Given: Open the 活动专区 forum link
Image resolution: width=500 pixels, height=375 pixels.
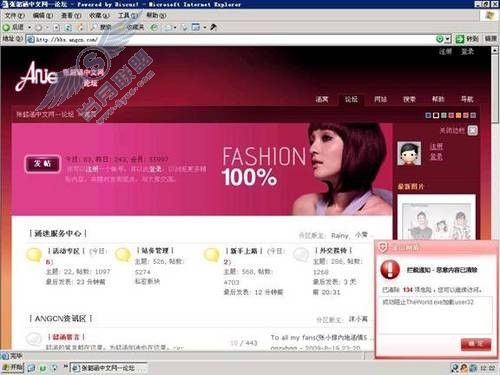Looking at the screenshot, I should click(66, 251).
